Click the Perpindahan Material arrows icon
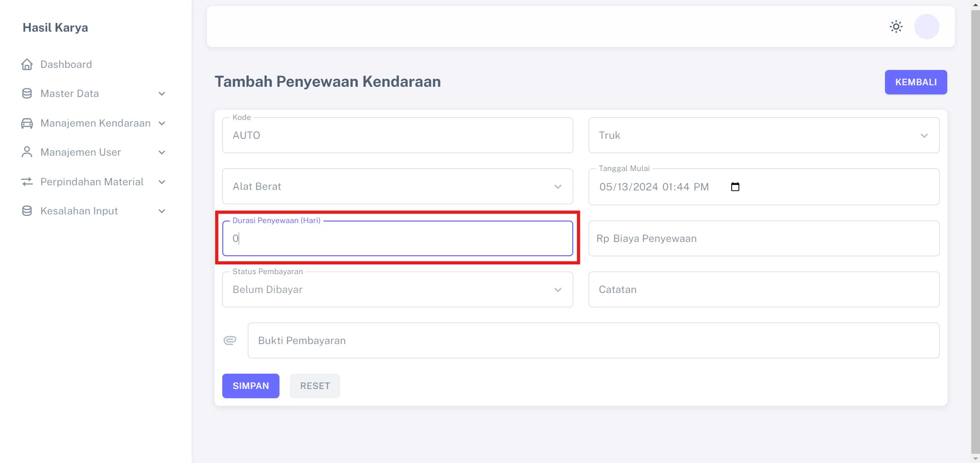 [x=27, y=182]
